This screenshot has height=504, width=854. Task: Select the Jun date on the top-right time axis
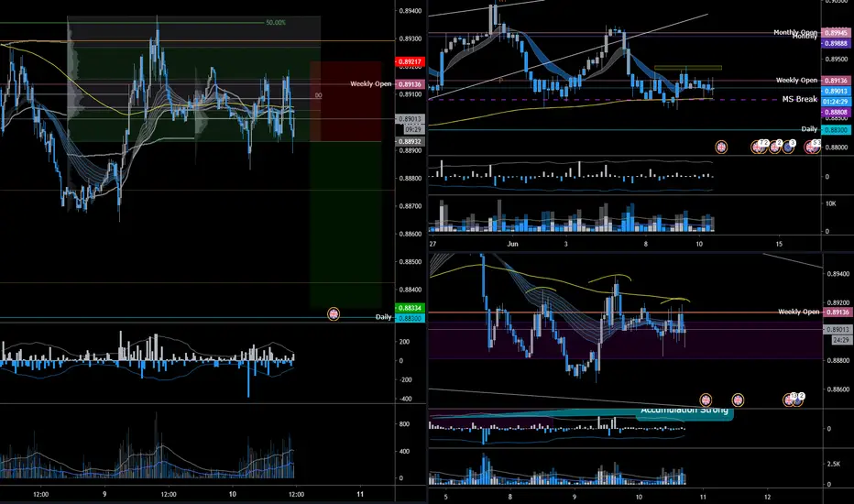click(512, 244)
